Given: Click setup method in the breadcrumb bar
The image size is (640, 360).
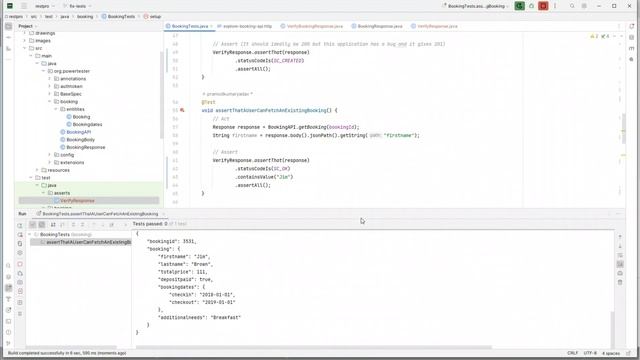Looking at the screenshot, I should (x=152, y=17).
